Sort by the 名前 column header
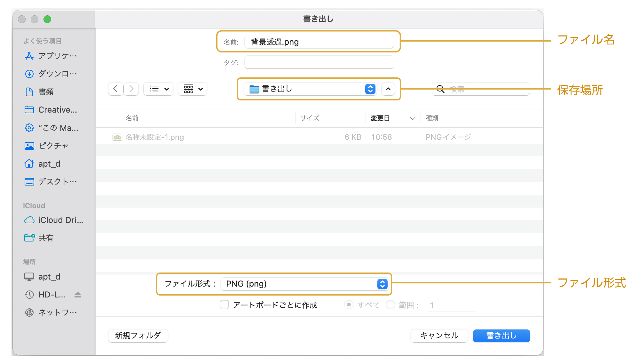639x364 pixels. pos(132,118)
